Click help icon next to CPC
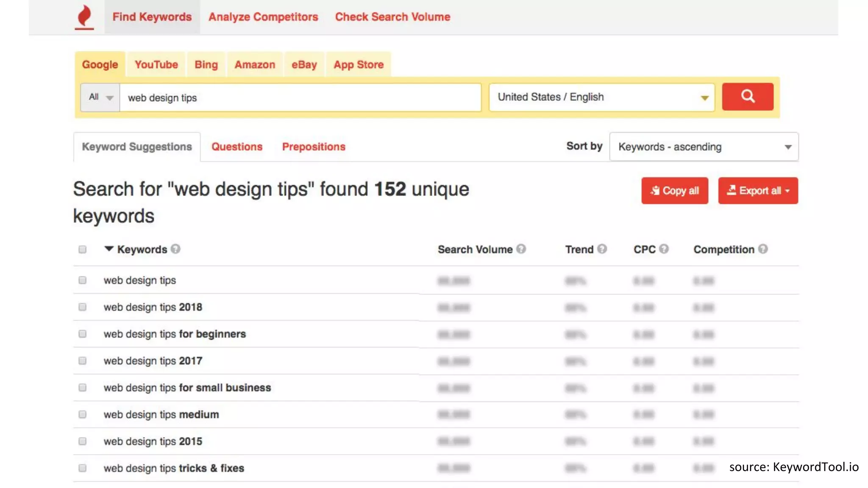 [x=664, y=249]
